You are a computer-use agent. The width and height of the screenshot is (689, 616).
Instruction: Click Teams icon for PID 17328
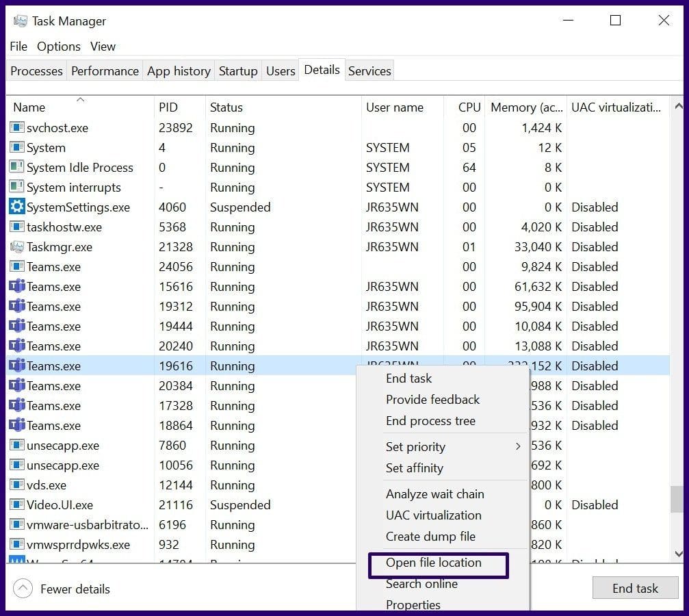[x=16, y=405]
